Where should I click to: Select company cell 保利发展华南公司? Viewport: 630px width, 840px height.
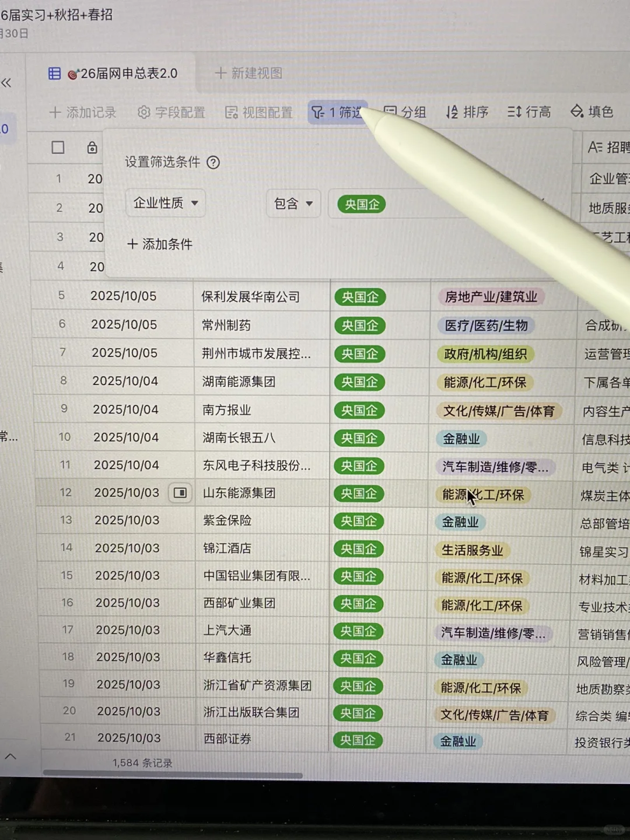point(261,297)
